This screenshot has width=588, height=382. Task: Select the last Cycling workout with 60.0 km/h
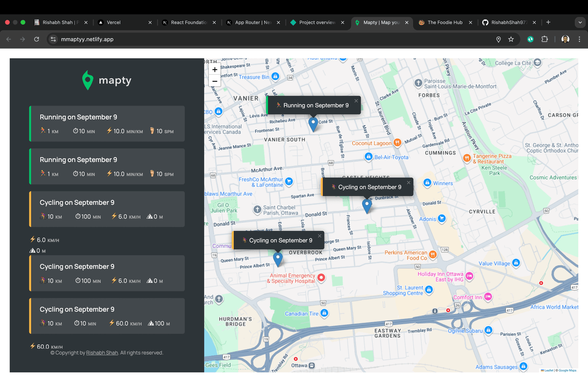[107, 316]
